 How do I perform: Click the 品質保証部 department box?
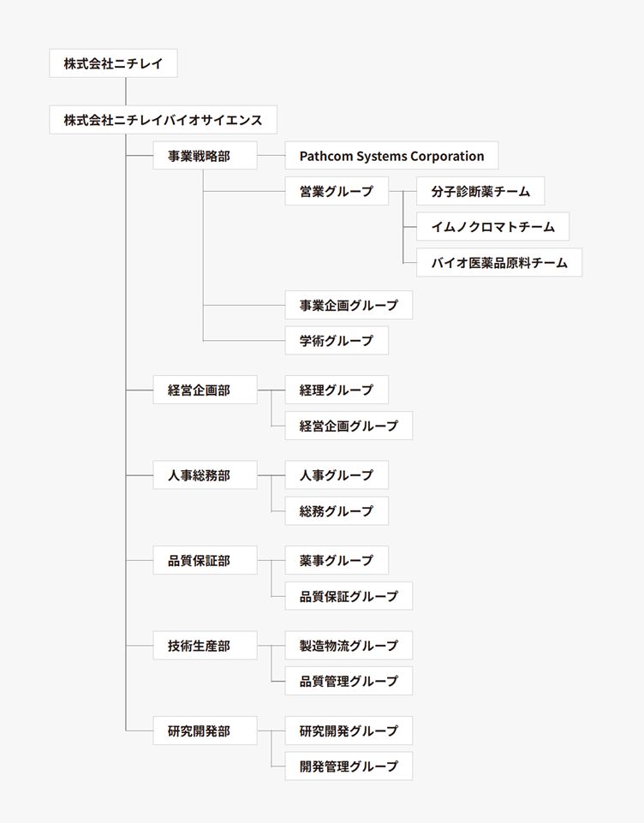[x=205, y=561]
